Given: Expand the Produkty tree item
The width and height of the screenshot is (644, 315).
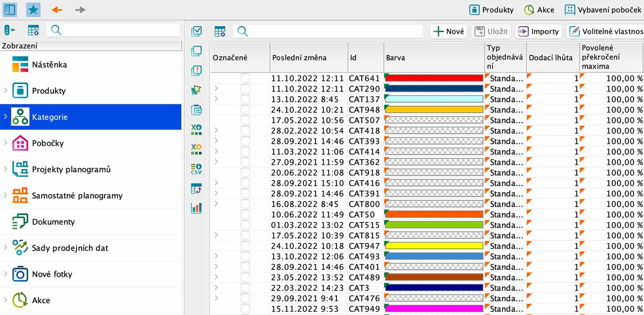Looking at the screenshot, I should click(5, 90).
